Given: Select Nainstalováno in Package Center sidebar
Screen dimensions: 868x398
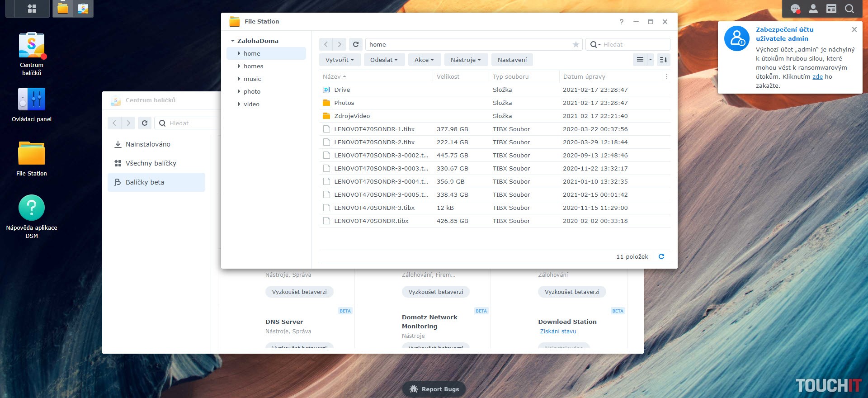Looking at the screenshot, I should (148, 144).
